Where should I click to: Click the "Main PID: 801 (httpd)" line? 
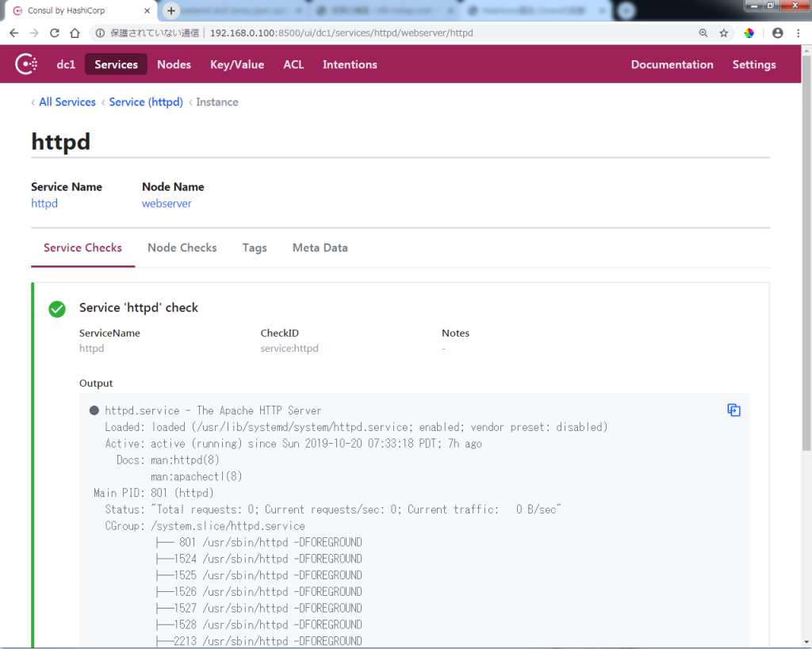pos(153,493)
